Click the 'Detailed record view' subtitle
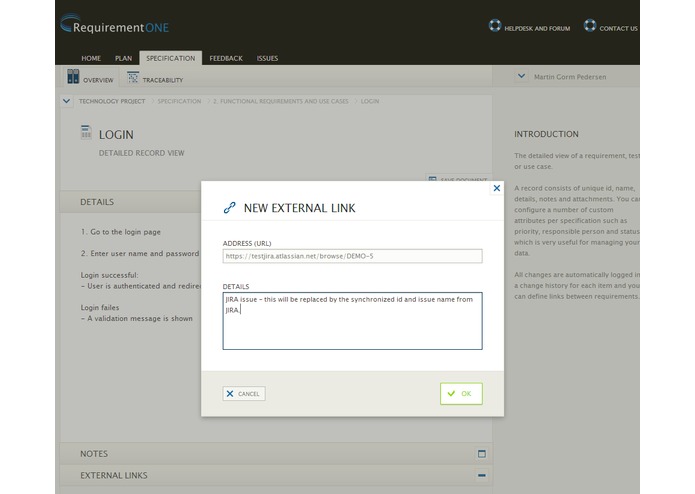 click(x=141, y=153)
